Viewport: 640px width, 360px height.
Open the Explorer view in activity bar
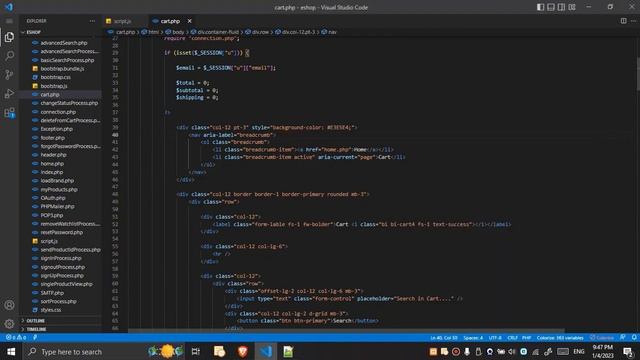(x=9, y=37)
